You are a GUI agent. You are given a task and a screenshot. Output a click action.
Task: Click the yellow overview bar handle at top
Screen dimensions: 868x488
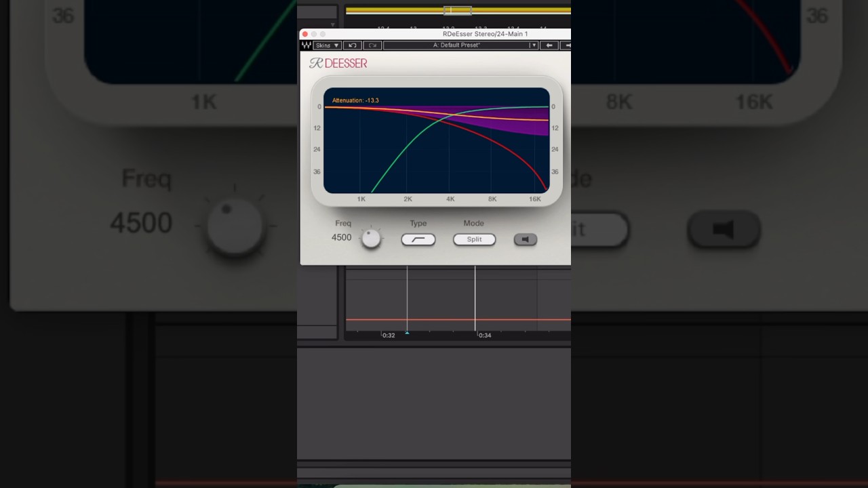coord(458,10)
